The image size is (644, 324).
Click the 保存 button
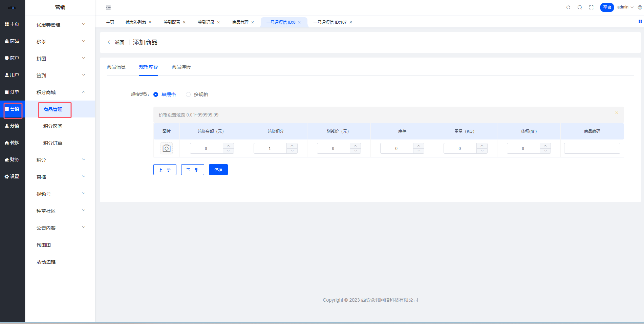pyautogui.click(x=218, y=170)
